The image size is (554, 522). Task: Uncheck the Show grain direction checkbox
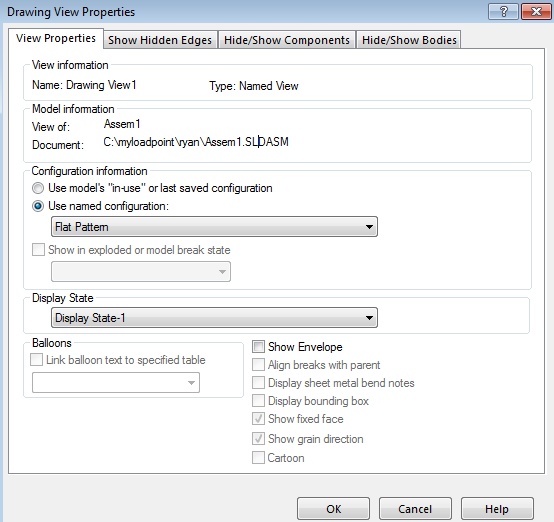pyautogui.click(x=258, y=439)
